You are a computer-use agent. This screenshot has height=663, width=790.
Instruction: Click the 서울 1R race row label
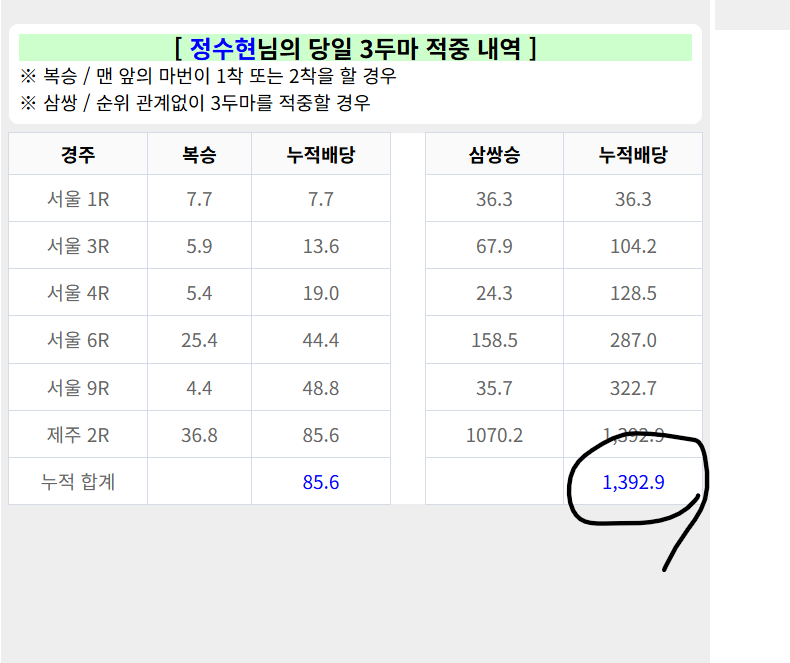coord(78,199)
